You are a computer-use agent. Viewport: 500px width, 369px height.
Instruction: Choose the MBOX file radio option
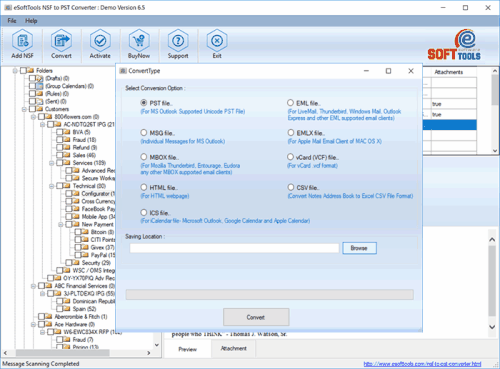pyautogui.click(x=144, y=157)
